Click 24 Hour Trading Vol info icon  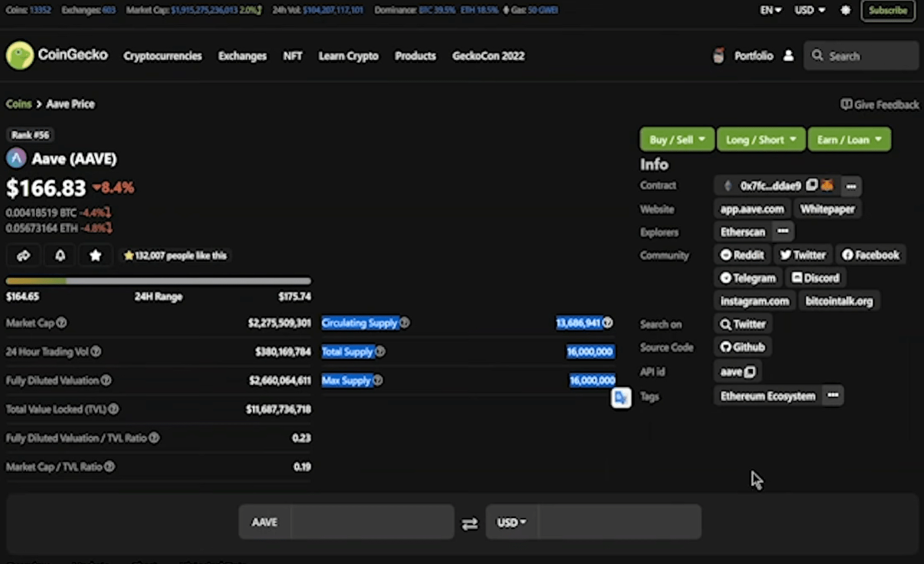coord(96,352)
